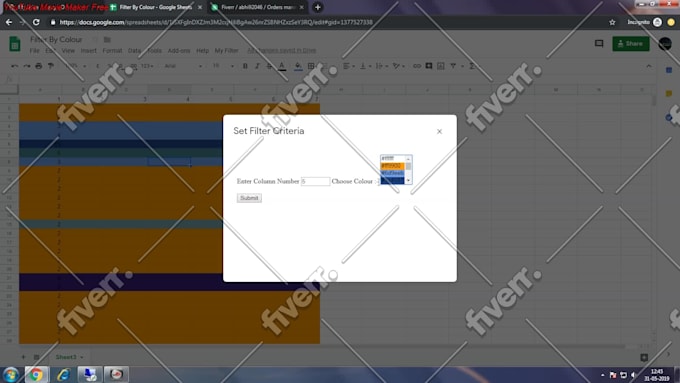The width and height of the screenshot is (680, 383).
Task: Open the Help menu
Action: point(202,51)
